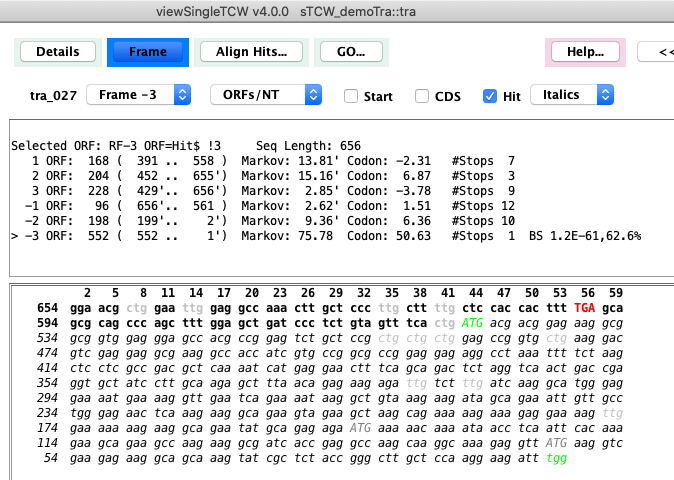Screen dimensions: 674x480
Task: Open the Italics style dropdown
Action: tap(570, 95)
